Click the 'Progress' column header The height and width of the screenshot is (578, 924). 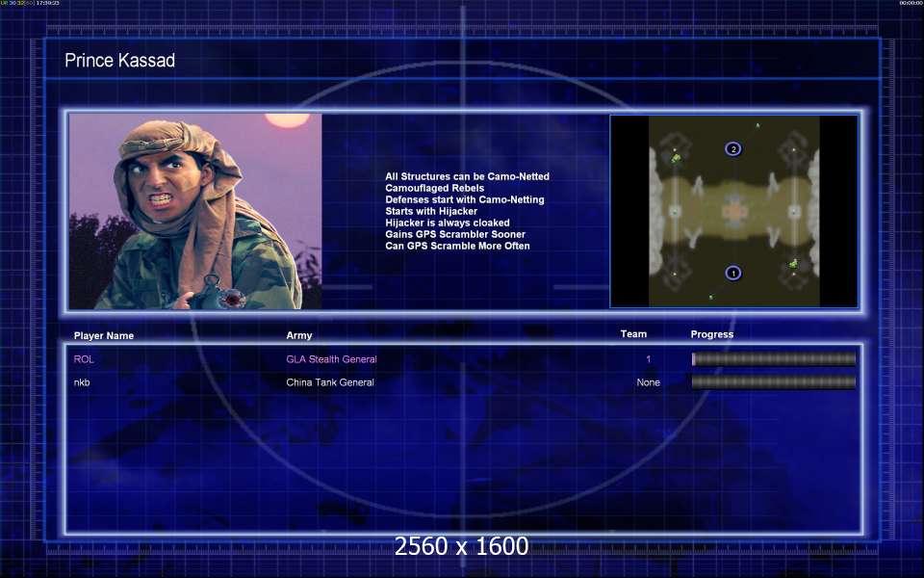click(712, 334)
